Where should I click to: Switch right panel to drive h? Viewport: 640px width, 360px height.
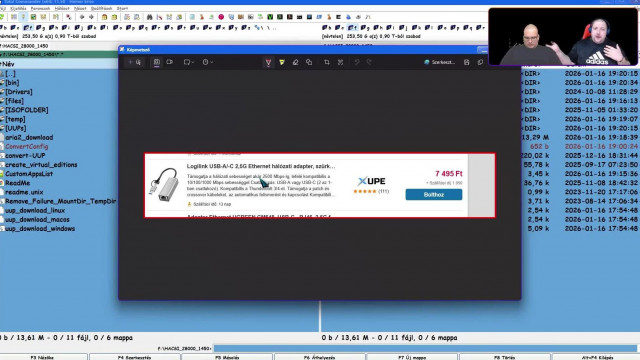click(379, 28)
